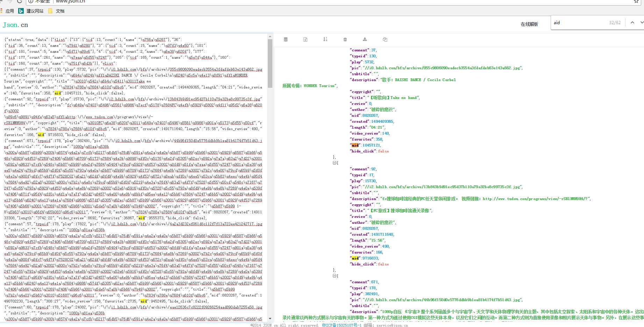
Task: Click the favorites value 358
Action: tap(379, 139)
